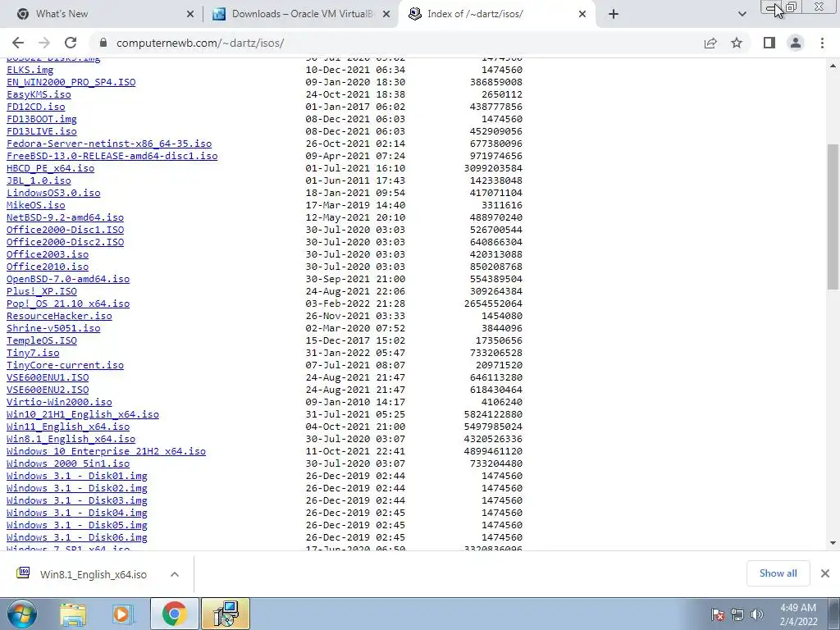The width and height of the screenshot is (840, 630).
Task: Reload the current page
Action: tap(71, 43)
